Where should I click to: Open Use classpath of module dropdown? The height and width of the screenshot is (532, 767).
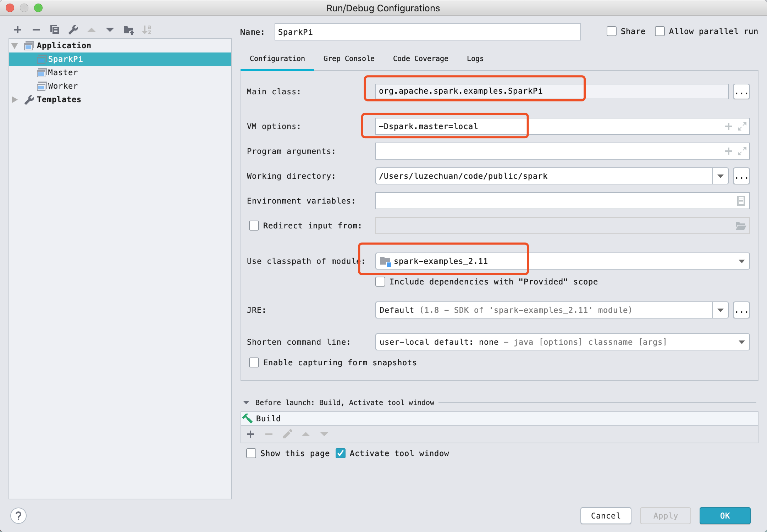[x=741, y=261]
